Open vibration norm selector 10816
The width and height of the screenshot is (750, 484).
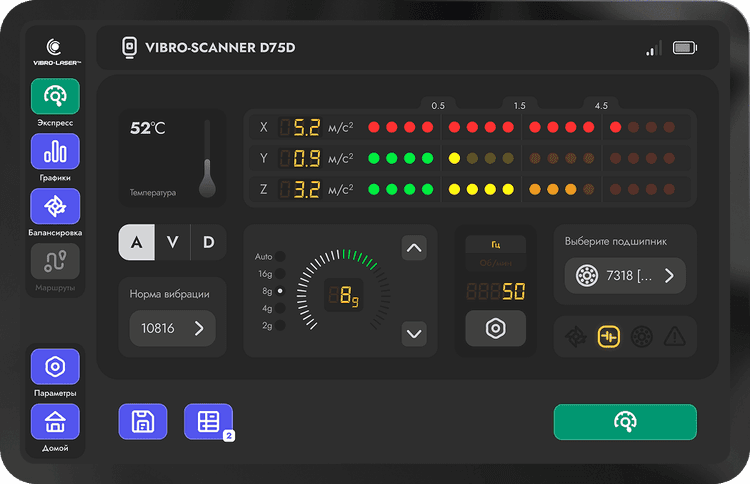click(172, 328)
